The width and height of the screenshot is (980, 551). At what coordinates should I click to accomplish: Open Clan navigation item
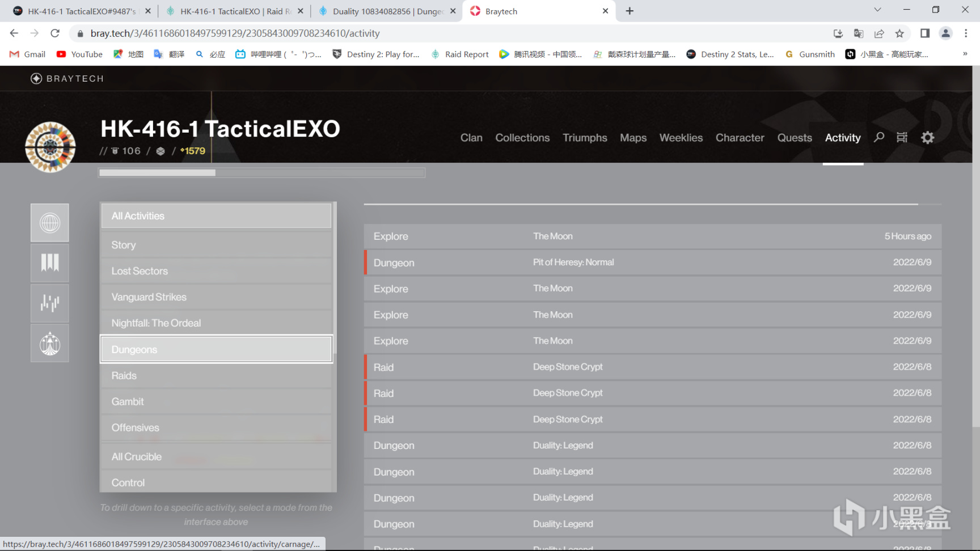(x=471, y=138)
